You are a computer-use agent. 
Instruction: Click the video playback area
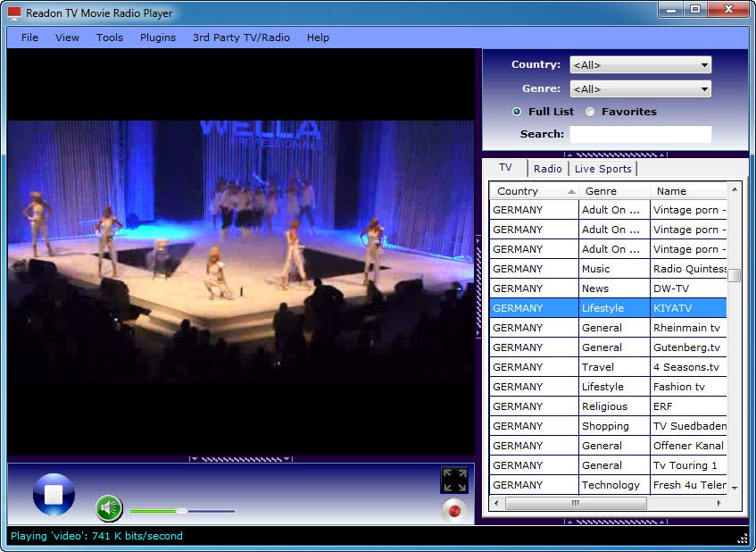coord(241,251)
